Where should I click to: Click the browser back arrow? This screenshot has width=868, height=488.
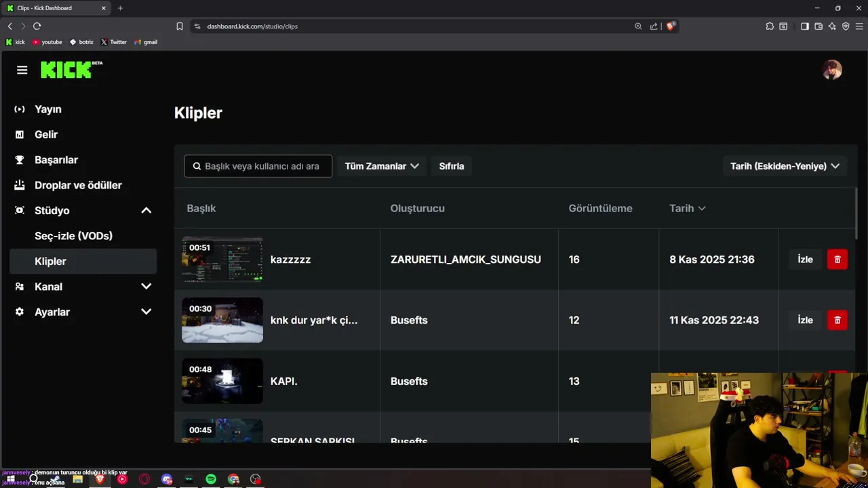[9, 26]
